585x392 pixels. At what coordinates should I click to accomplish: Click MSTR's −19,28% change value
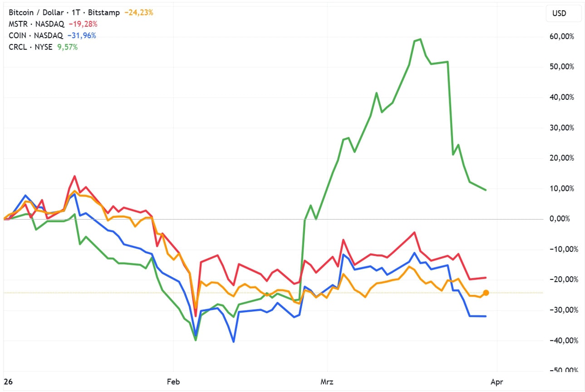pyautogui.click(x=83, y=24)
